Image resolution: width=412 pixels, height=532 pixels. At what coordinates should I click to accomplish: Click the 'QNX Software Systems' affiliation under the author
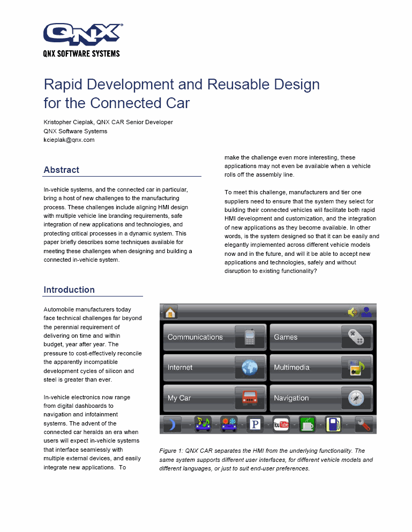coord(76,131)
